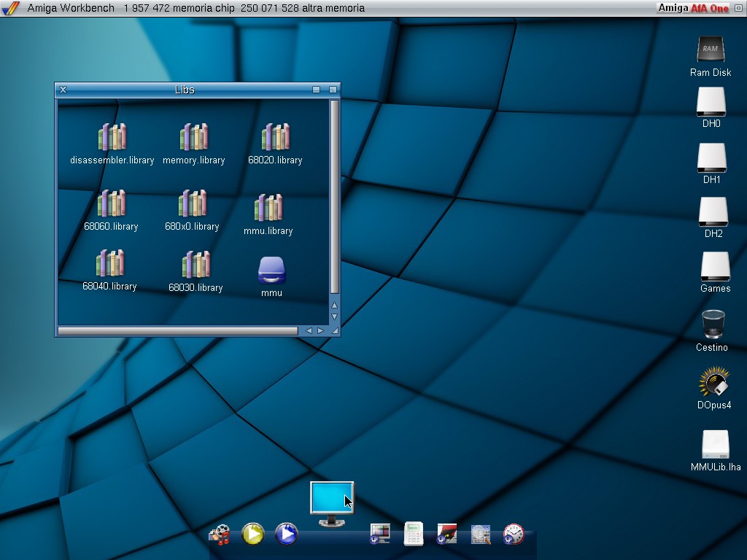Click the mmu.library books icon
Viewport: 747px width, 560px height.
click(x=268, y=208)
